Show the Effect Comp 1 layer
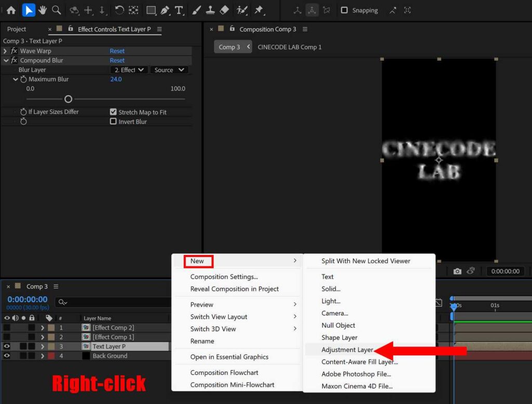The width and height of the screenshot is (532, 404). 7,337
